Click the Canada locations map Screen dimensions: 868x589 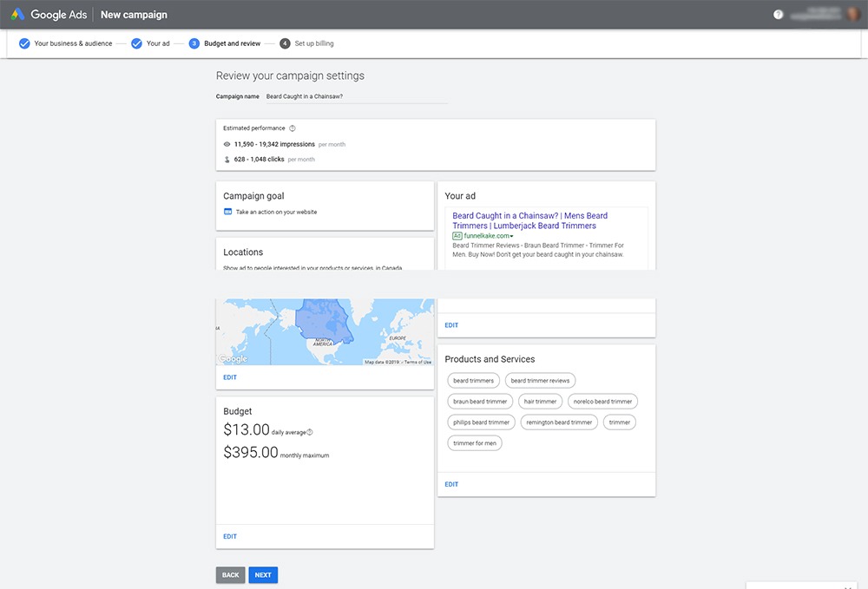(x=325, y=332)
